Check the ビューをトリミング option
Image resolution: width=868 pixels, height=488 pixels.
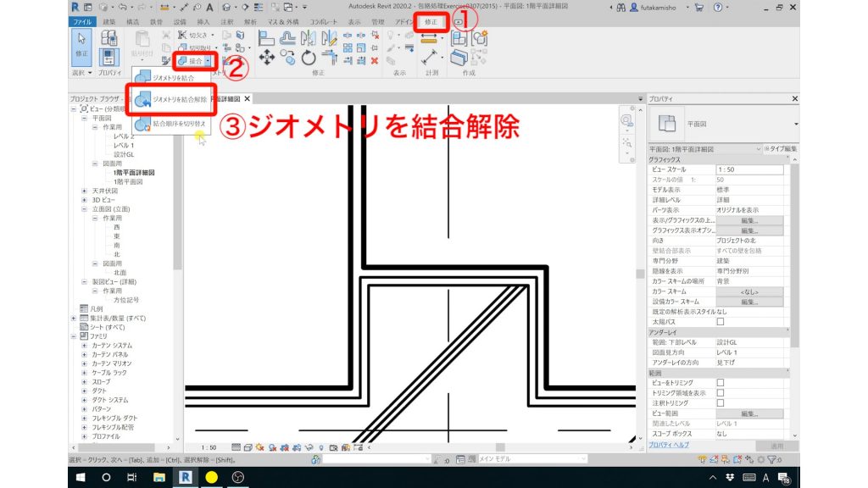pos(721,383)
